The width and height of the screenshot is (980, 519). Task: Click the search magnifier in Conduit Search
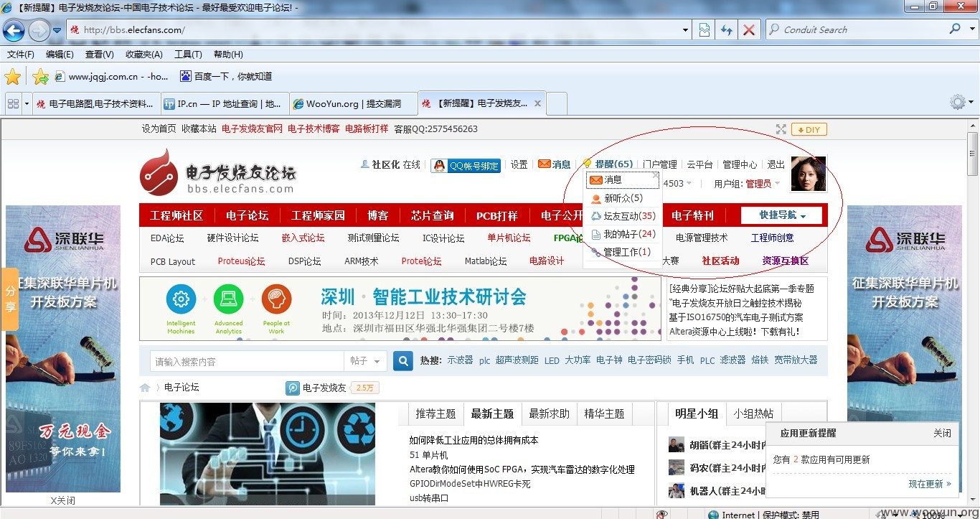point(954,29)
